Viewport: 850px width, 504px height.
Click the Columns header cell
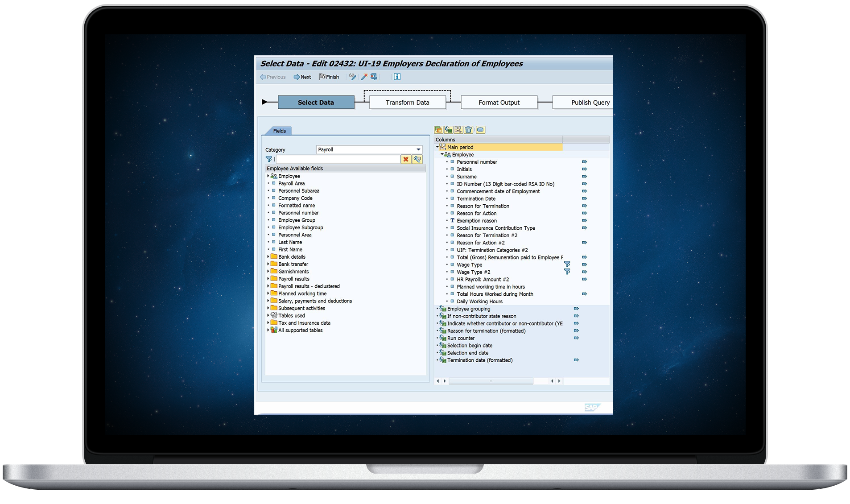pyautogui.click(x=498, y=140)
